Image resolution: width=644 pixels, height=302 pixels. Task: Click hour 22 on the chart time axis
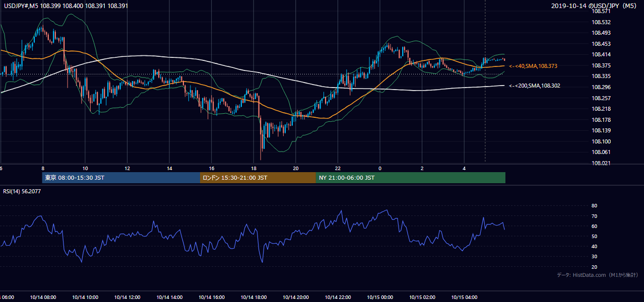point(338,169)
